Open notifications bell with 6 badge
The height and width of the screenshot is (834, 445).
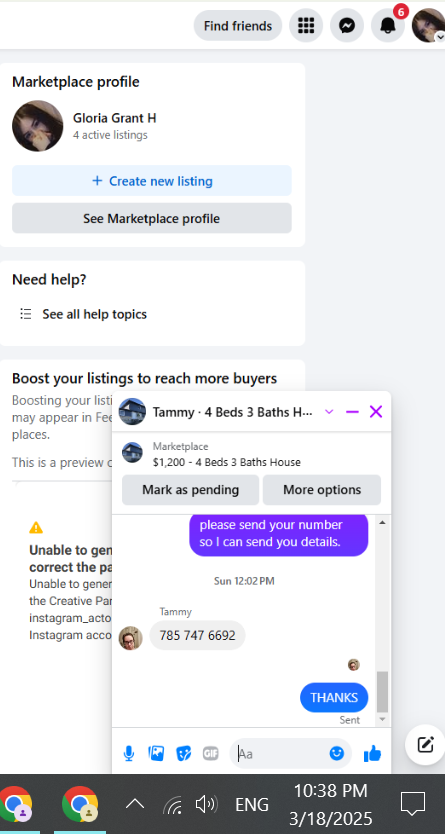388,26
